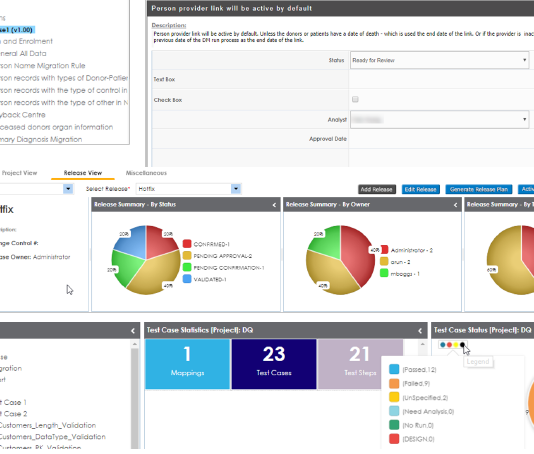Click the Approval Date field
Screen dimensions: 534x454
(x=441, y=139)
